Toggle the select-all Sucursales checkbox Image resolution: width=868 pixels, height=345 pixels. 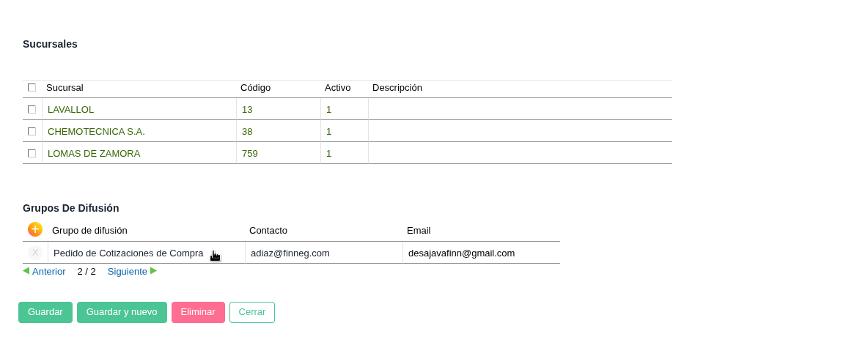(x=32, y=88)
